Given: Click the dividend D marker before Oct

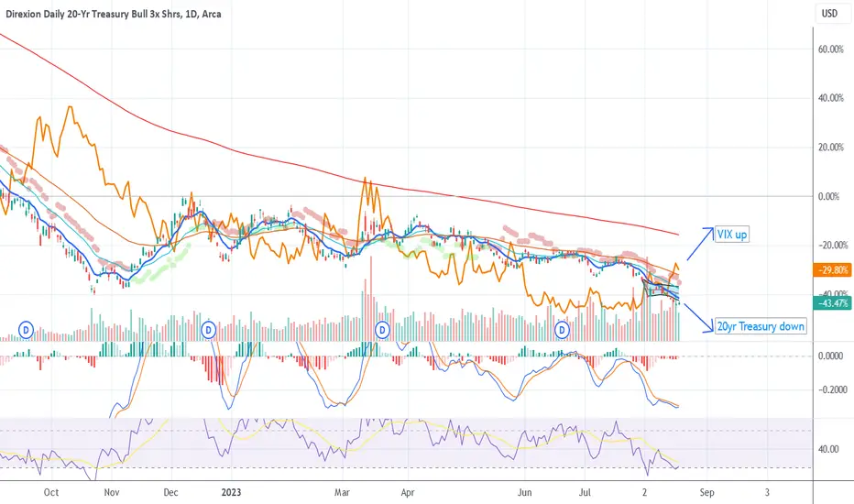Looking at the screenshot, I should tap(27, 330).
